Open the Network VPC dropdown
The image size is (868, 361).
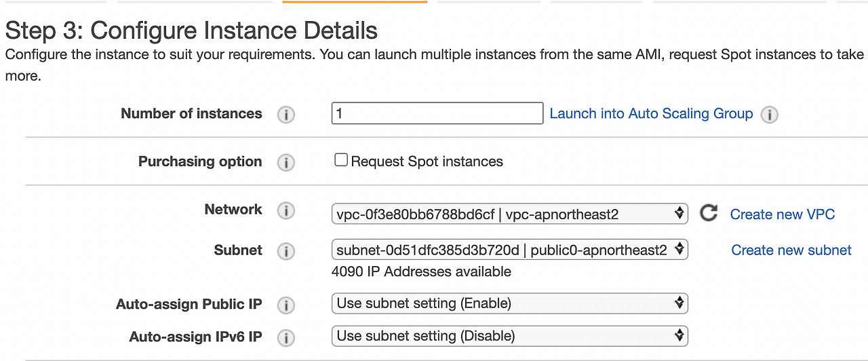(x=510, y=214)
